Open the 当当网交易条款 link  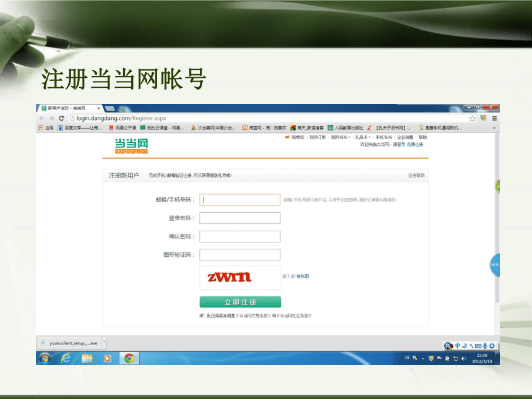[253, 315]
